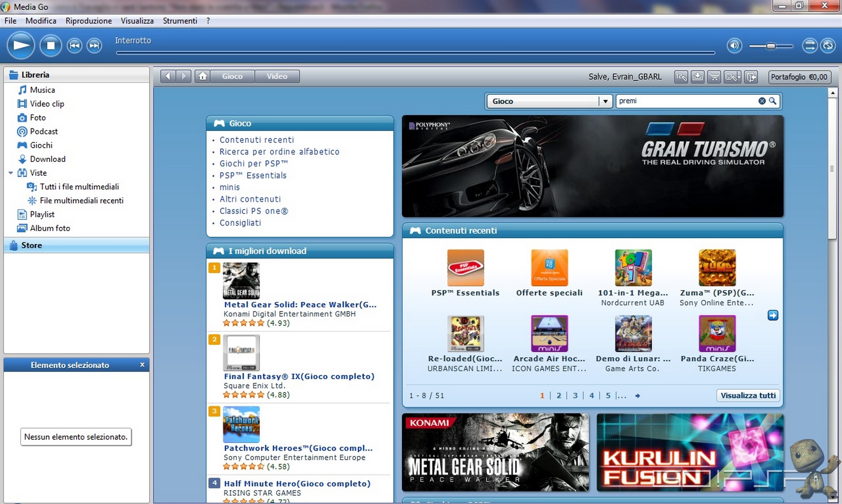Viewport: 842px width, 504px height.
Task: Open Classici PS one link
Action: click(x=253, y=211)
